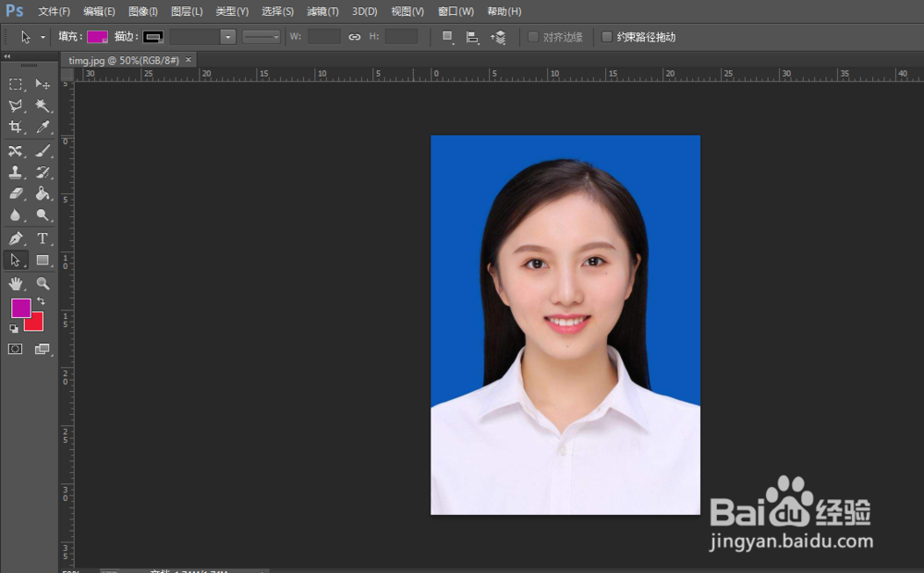The height and width of the screenshot is (573, 924).
Task: Open the 图像(I) menu
Action: [x=143, y=11]
